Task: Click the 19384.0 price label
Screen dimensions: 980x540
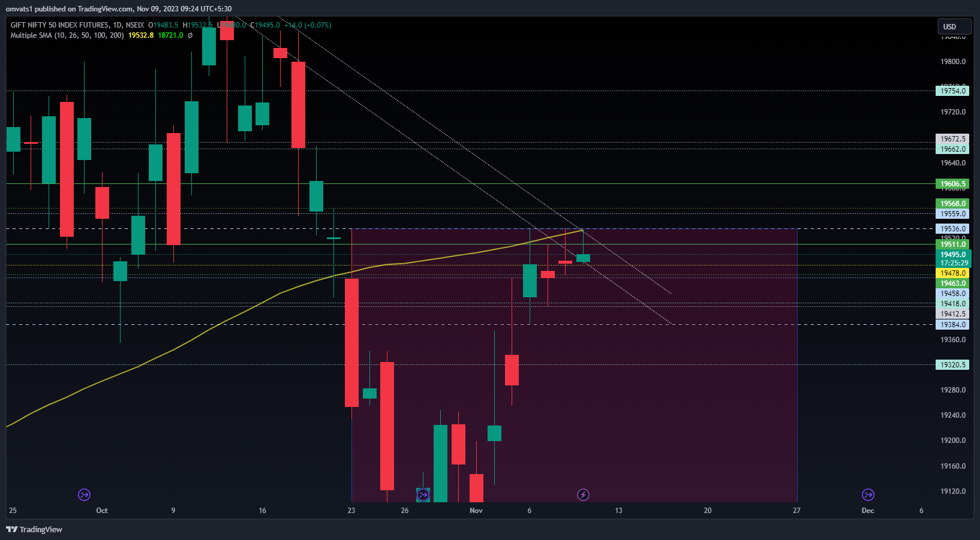Action: click(952, 325)
